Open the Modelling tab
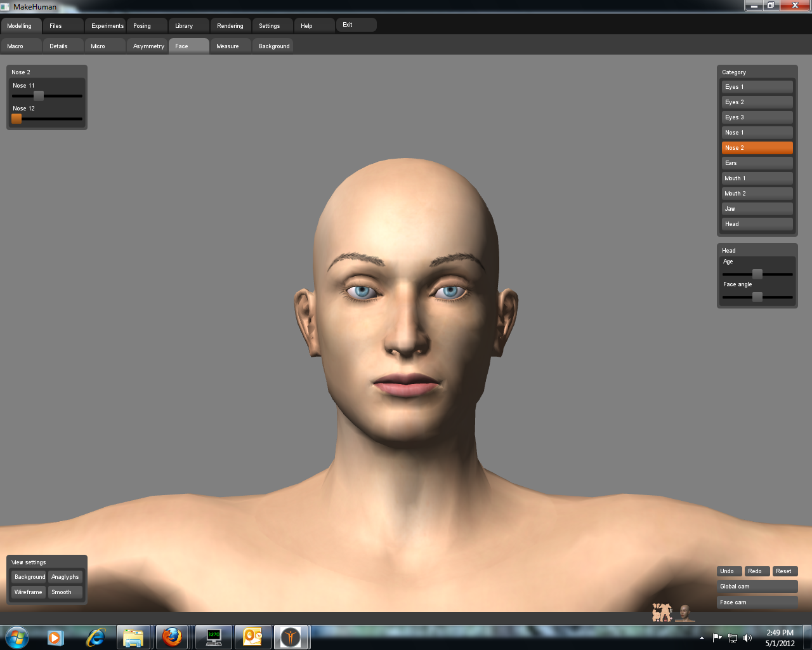 point(21,26)
